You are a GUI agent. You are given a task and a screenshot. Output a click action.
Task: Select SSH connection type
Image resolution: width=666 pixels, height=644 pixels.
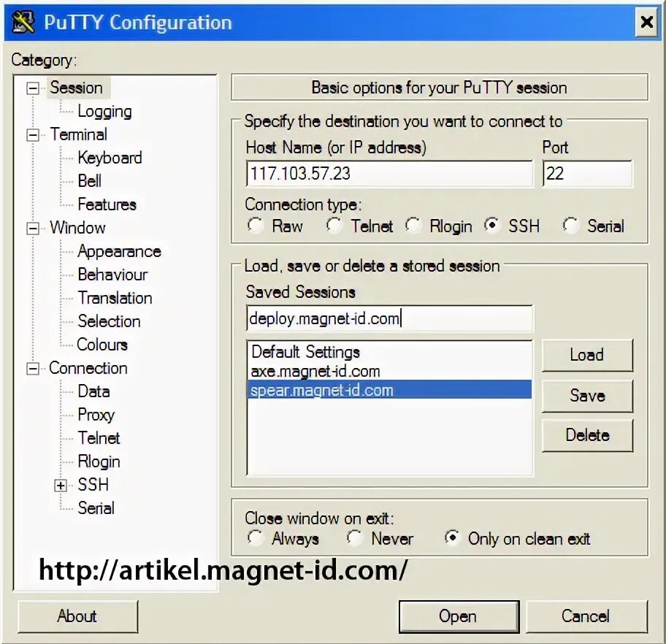coord(492,225)
